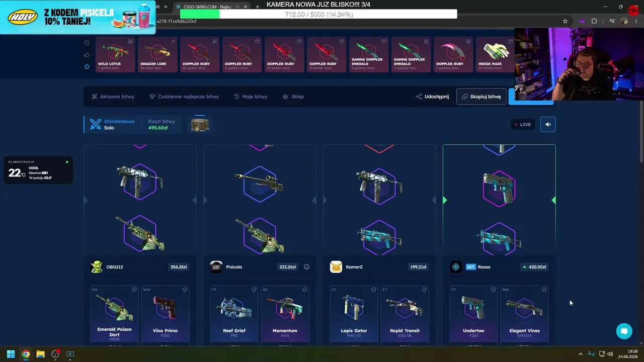This screenshot has width=644, height=362.
Task: Click shield icon on Momentum card
Action: [304, 290]
